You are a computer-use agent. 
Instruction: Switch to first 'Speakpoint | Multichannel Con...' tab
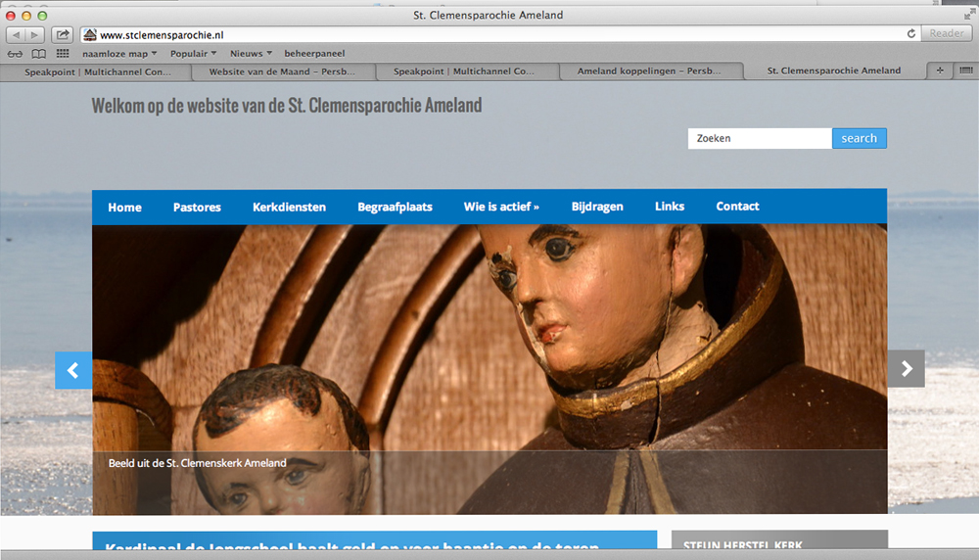[x=97, y=71]
